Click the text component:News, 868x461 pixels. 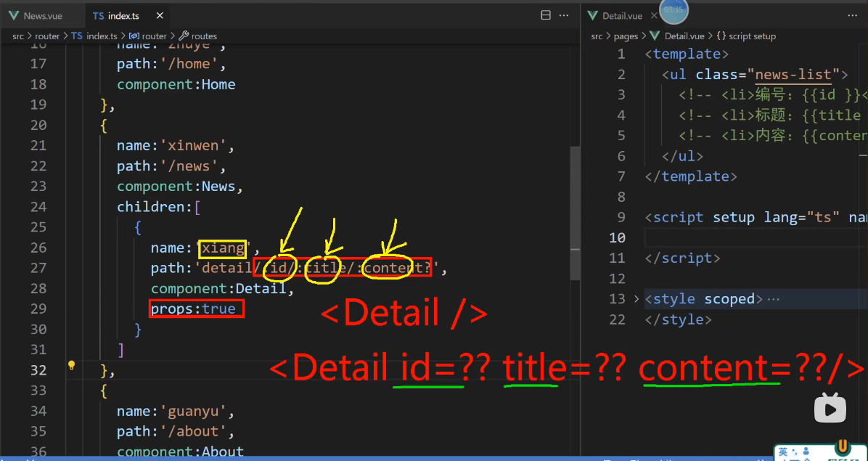pos(181,187)
